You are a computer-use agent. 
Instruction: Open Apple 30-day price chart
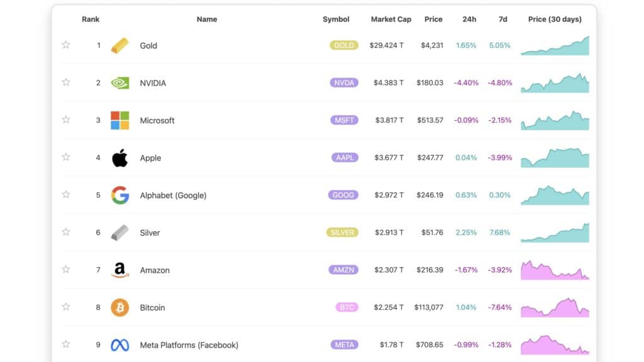point(555,157)
